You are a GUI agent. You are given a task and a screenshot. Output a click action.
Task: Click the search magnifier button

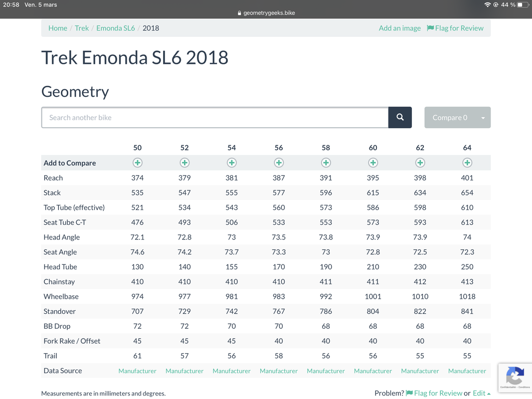point(400,117)
